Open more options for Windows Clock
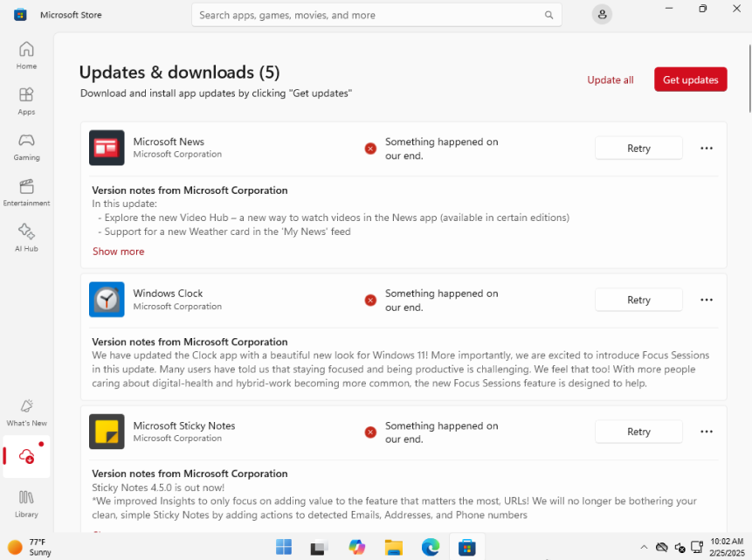Screen dimensions: 752x560 (x=707, y=300)
